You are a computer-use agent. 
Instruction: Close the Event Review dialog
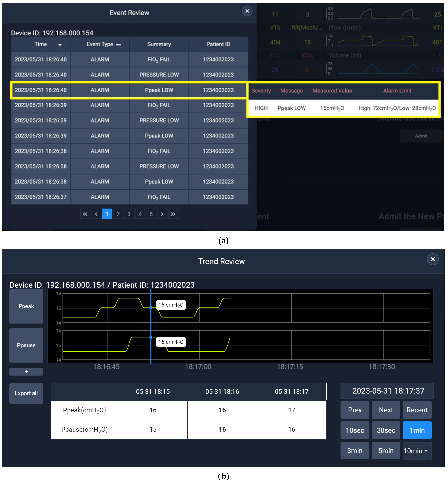247,11
